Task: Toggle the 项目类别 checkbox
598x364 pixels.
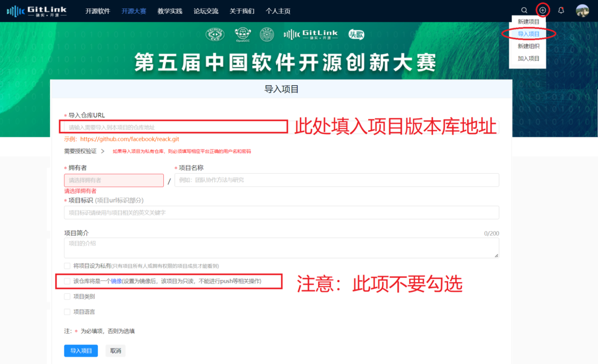Action: tap(66, 297)
